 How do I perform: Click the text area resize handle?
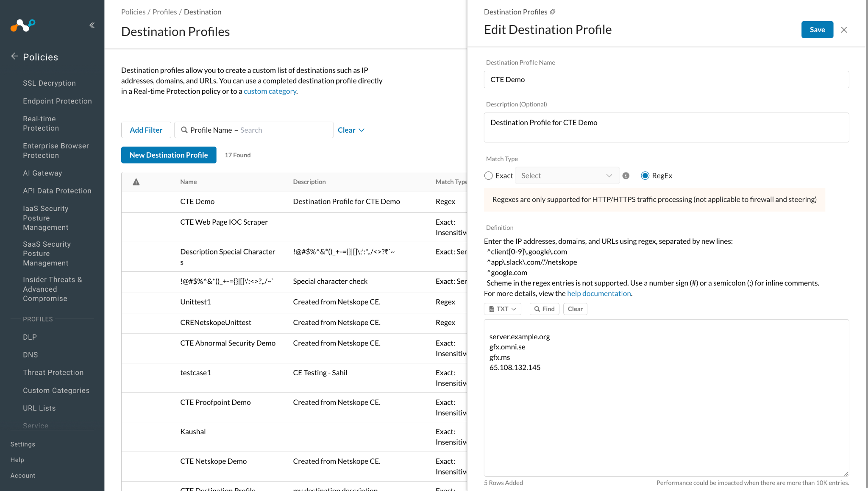846,474
